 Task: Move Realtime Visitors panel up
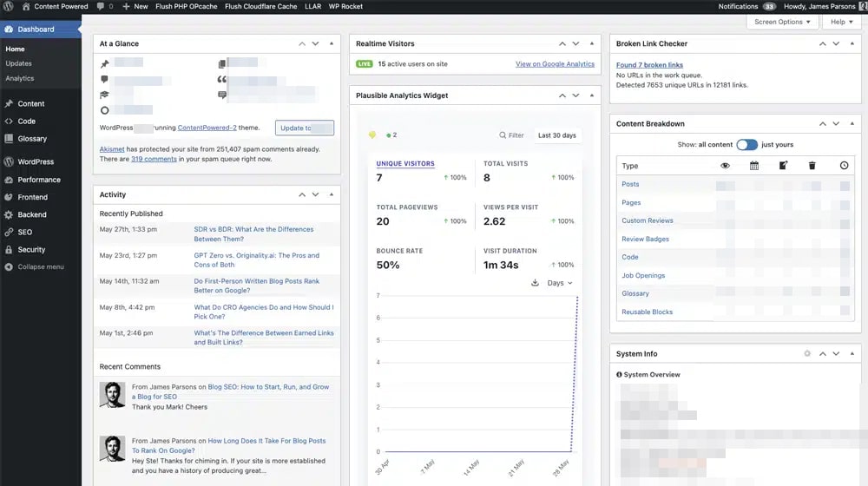tap(562, 43)
